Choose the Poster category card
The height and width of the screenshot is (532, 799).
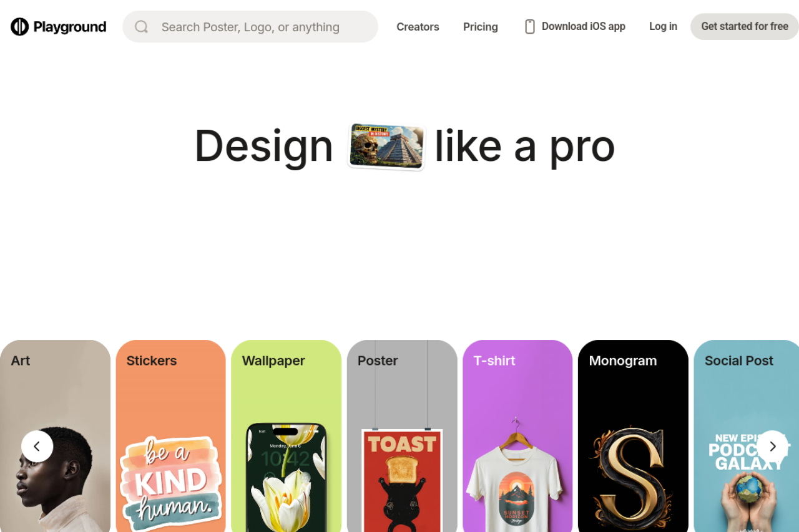coord(402,436)
